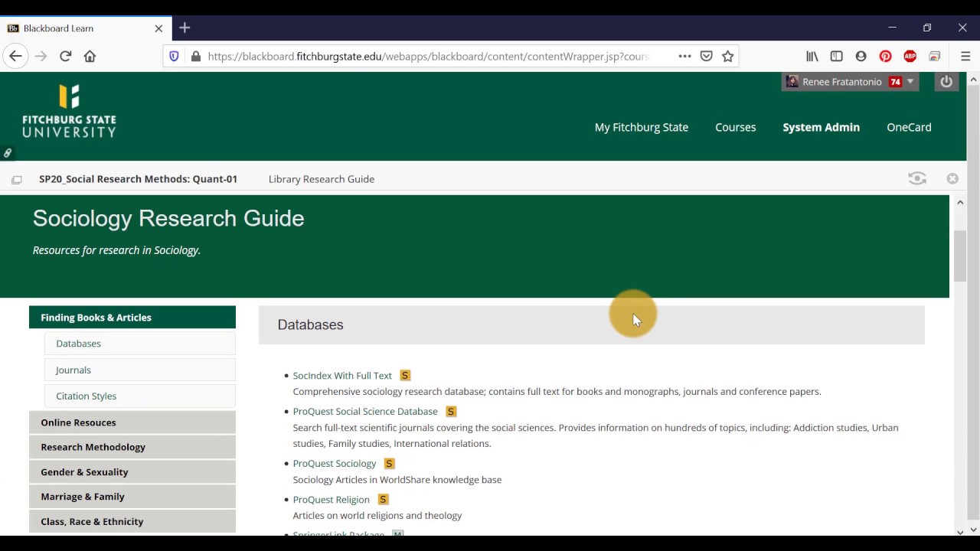Select Library Research Guide breadcrumb
Image resolution: width=980 pixels, height=551 pixels.
coord(322,179)
